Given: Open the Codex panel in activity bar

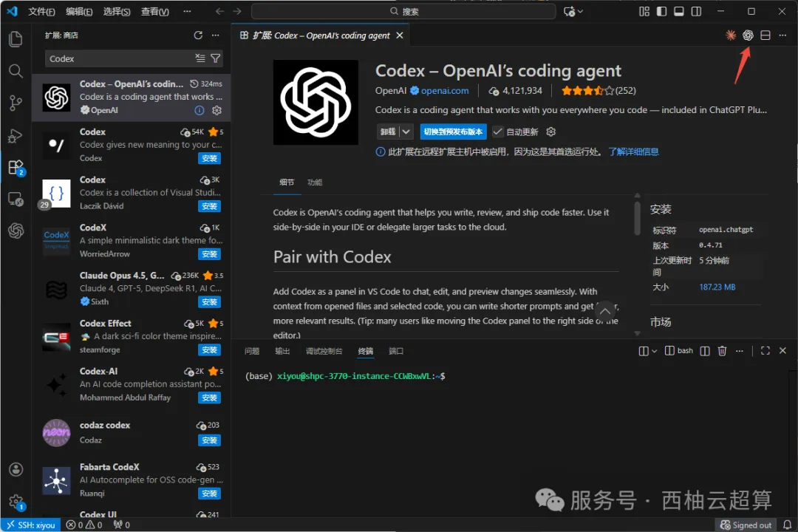Looking at the screenshot, I should click(16, 231).
